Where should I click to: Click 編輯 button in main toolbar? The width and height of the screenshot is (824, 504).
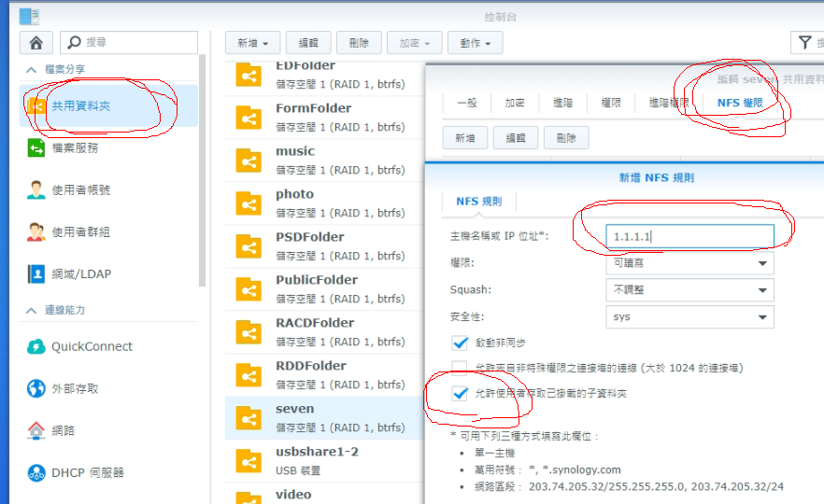(308, 43)
